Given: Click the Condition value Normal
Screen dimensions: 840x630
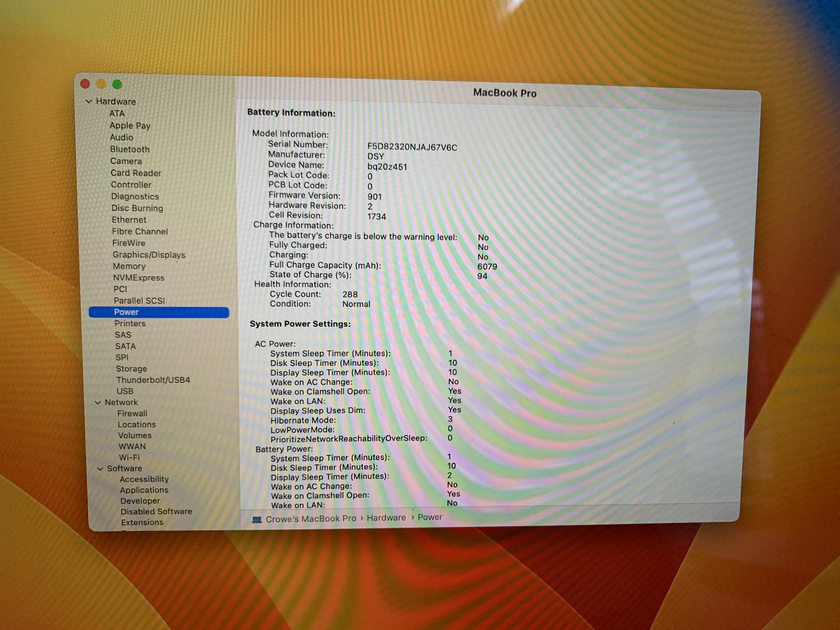Looking at the screenshot, I should tap(356, 304).
